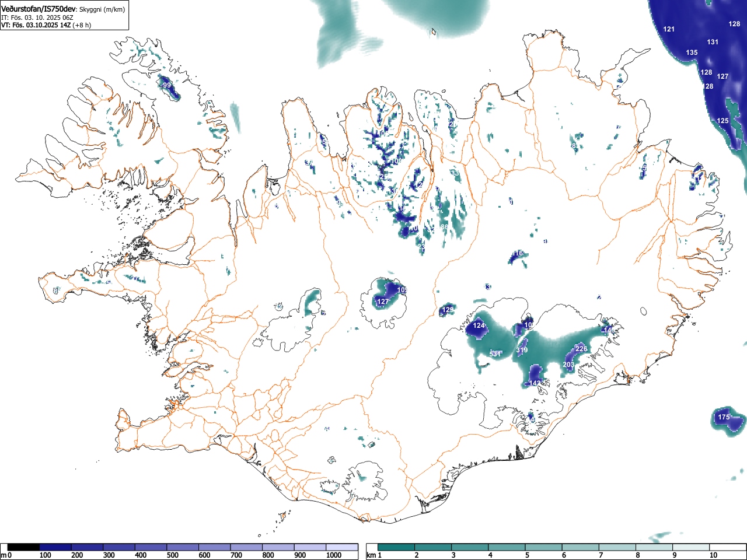
Task: Click the "m0" label on the metre scale
Action: click(x=6, y=555)
